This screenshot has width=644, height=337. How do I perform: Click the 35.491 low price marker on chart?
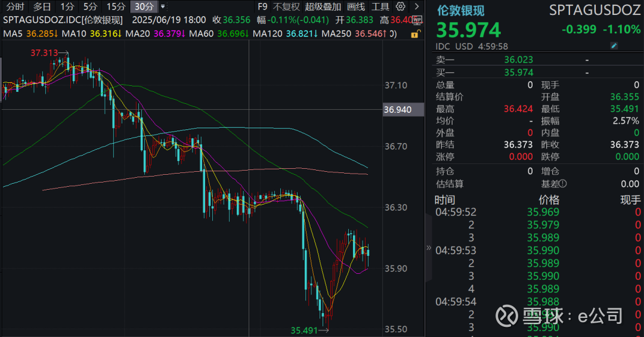(304, 330)
